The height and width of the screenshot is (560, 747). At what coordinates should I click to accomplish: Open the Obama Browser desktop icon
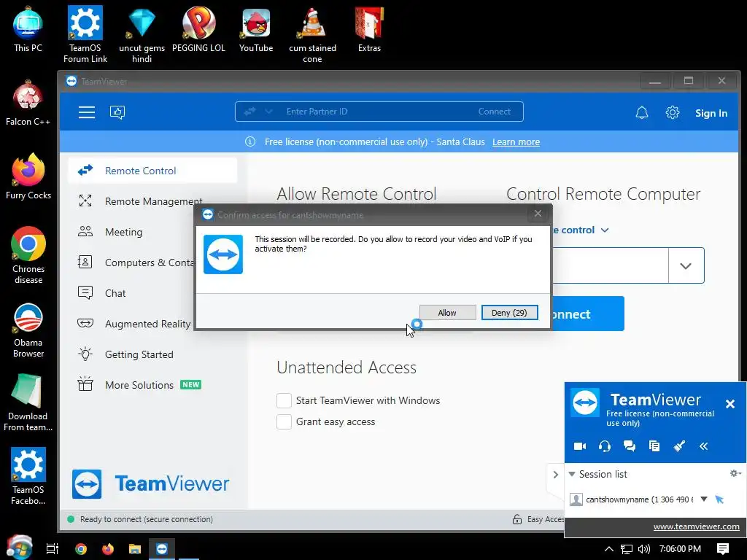pos(28,329)
